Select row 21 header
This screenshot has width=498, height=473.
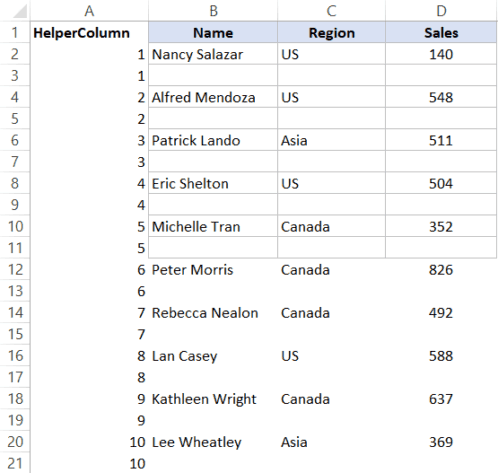pyautogui.click(x=15, y=463)
